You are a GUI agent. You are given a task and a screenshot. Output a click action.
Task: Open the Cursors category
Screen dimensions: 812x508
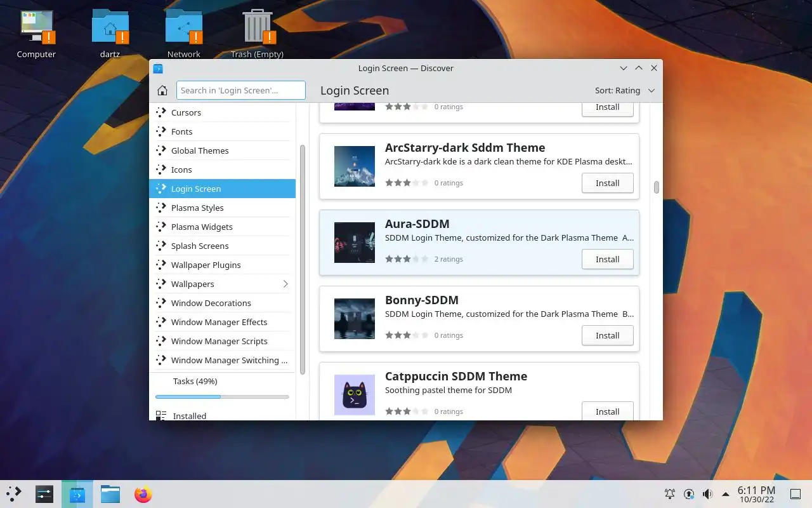tap(222, 112)
